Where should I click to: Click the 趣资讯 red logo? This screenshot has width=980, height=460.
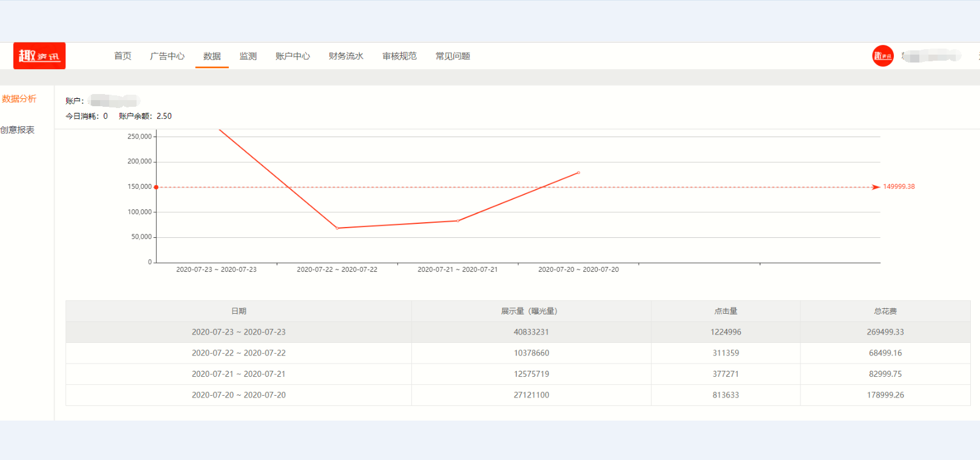coord(39,56)
